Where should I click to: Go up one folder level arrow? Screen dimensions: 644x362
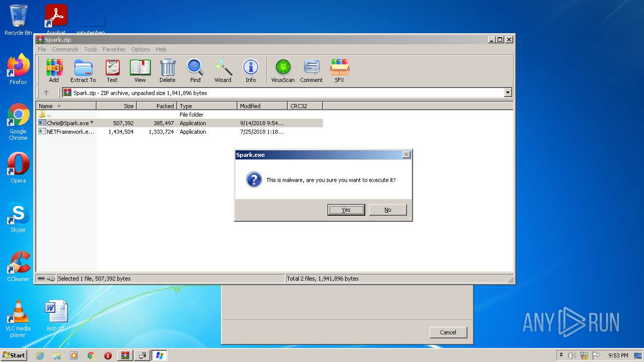coord(46,93)
